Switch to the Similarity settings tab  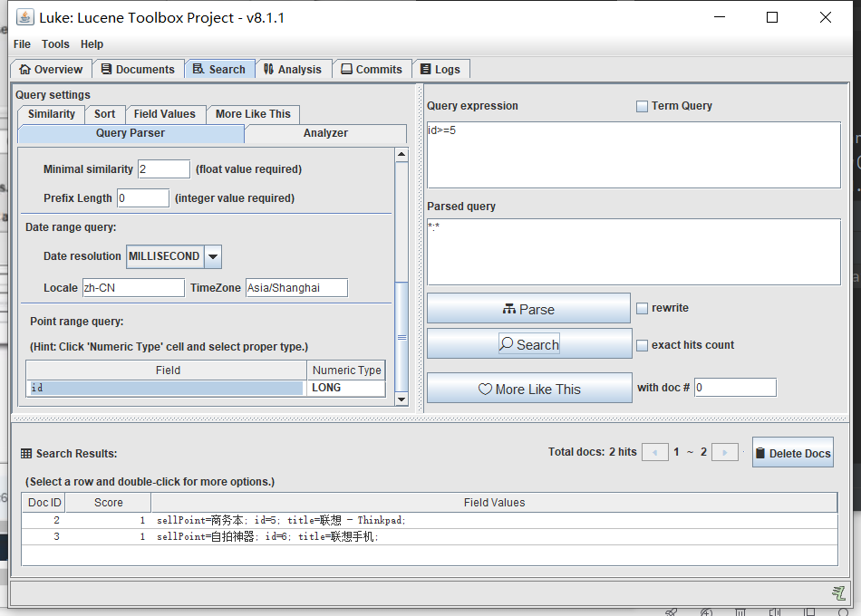(x=52, y=113)
